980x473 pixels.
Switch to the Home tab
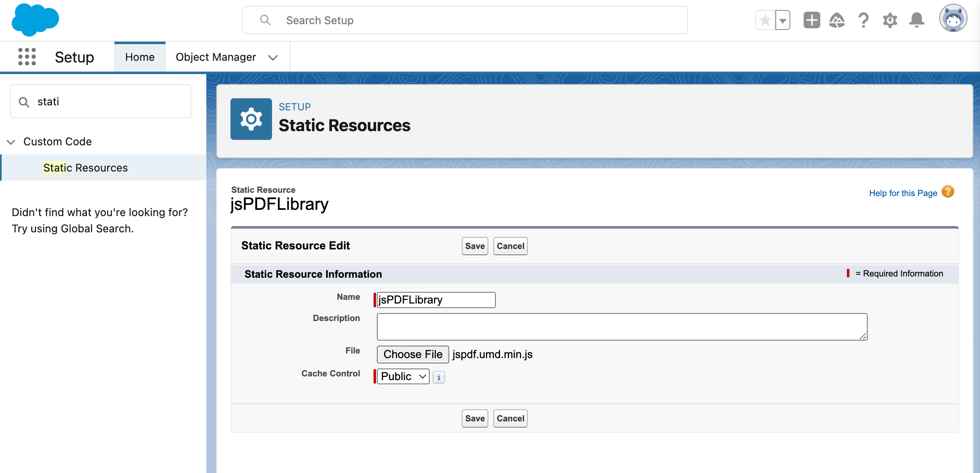point(139,57)
